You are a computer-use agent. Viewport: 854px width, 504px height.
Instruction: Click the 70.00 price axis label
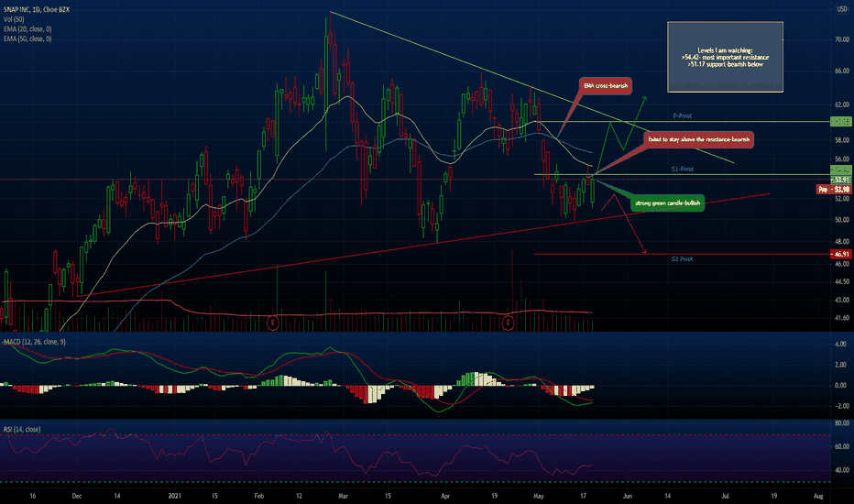coord(841,39)
